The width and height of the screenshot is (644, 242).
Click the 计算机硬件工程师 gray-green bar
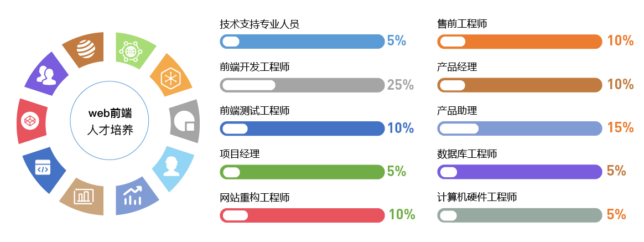[x=520, y=215]
